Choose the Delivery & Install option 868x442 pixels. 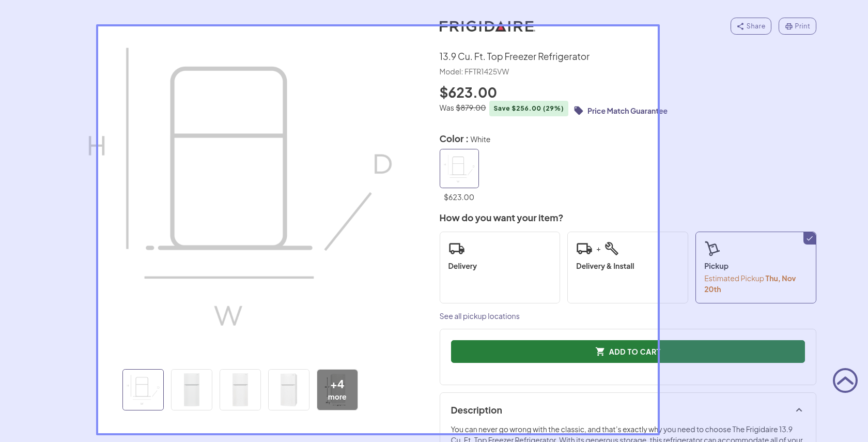[x=627, y=267]
